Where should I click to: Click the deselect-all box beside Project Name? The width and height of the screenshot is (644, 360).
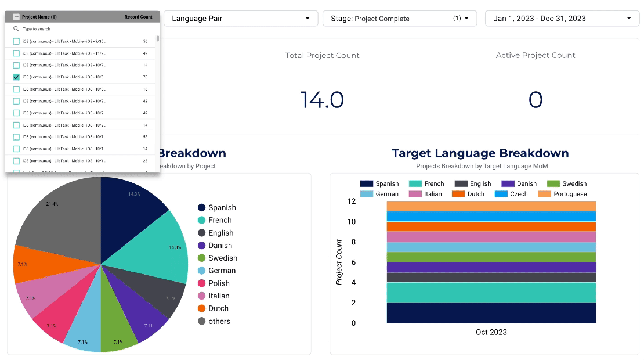pyautogui.click(x=16, y=17)
